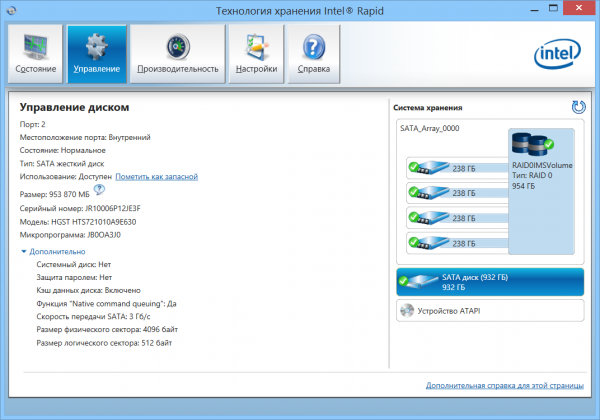Select the second 238 ГБ array disk
The height and width of the screenshot is (420, 600).
457,193
